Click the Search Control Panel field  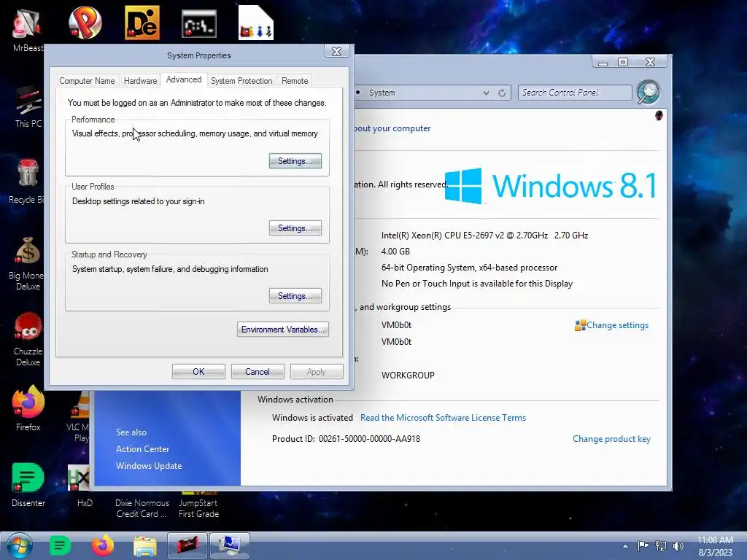(575, 93)
